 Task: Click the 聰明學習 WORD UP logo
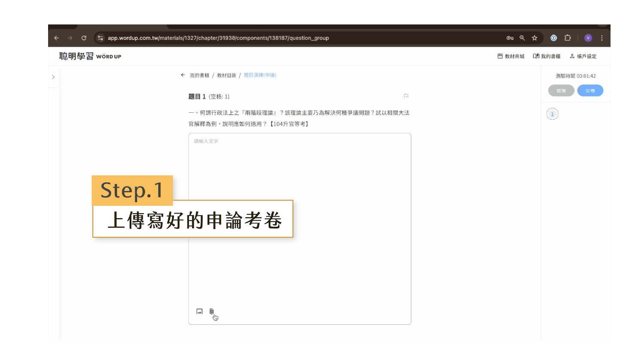coord(90,56)
